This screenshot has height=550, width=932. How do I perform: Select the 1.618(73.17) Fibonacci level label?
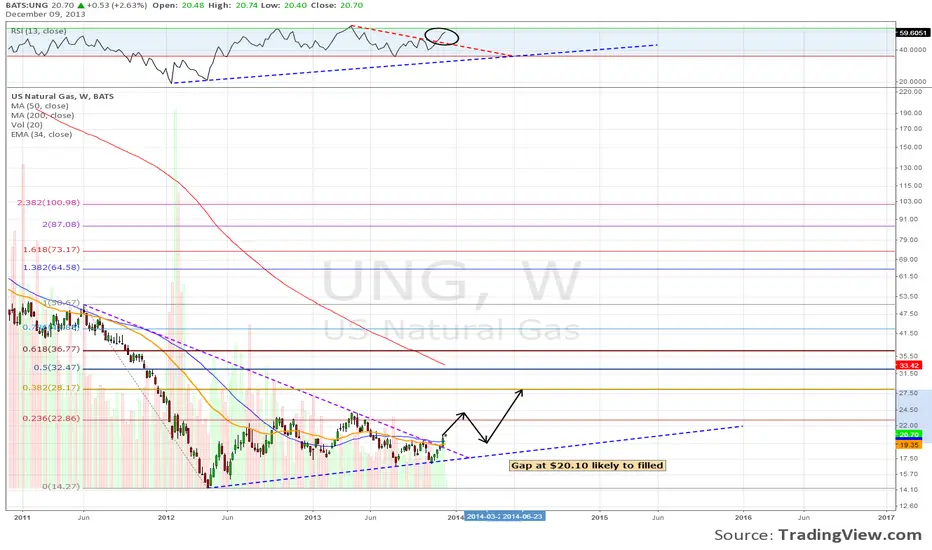[x=51, y=250]
